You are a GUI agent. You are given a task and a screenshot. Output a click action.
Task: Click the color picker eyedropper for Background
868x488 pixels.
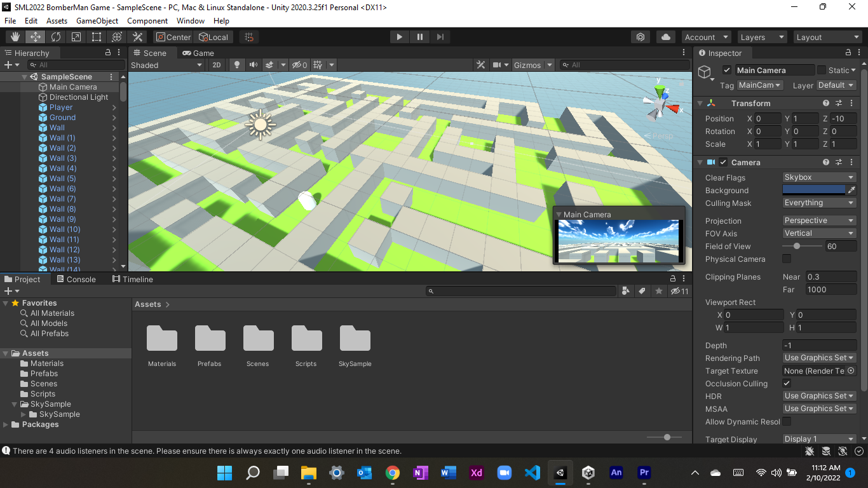[851, 190]
